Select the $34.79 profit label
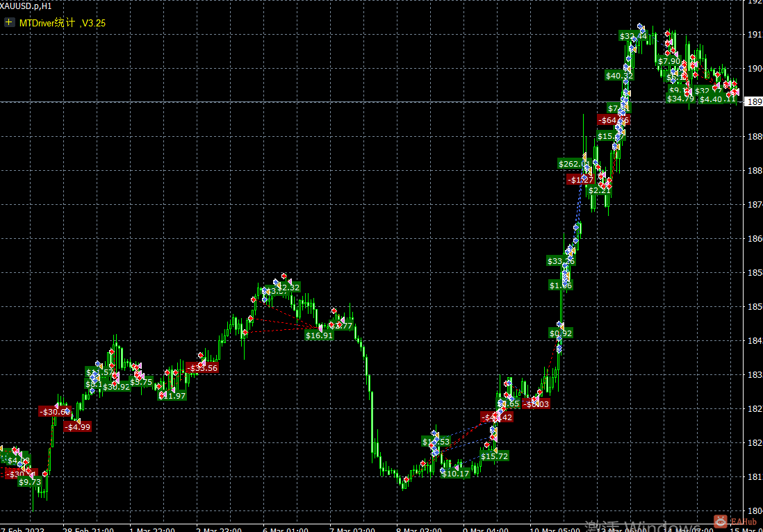 [680, 99]
